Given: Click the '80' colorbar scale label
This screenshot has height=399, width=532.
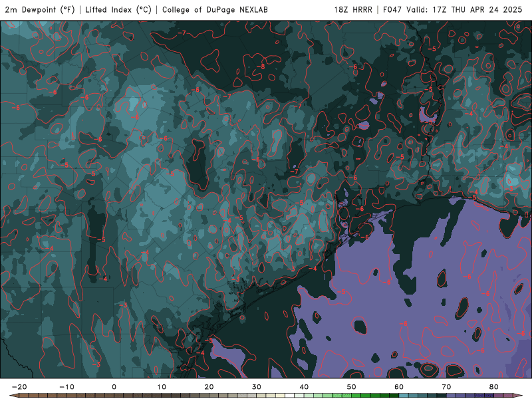Looking at the screenshot, I should click(494, 387).
